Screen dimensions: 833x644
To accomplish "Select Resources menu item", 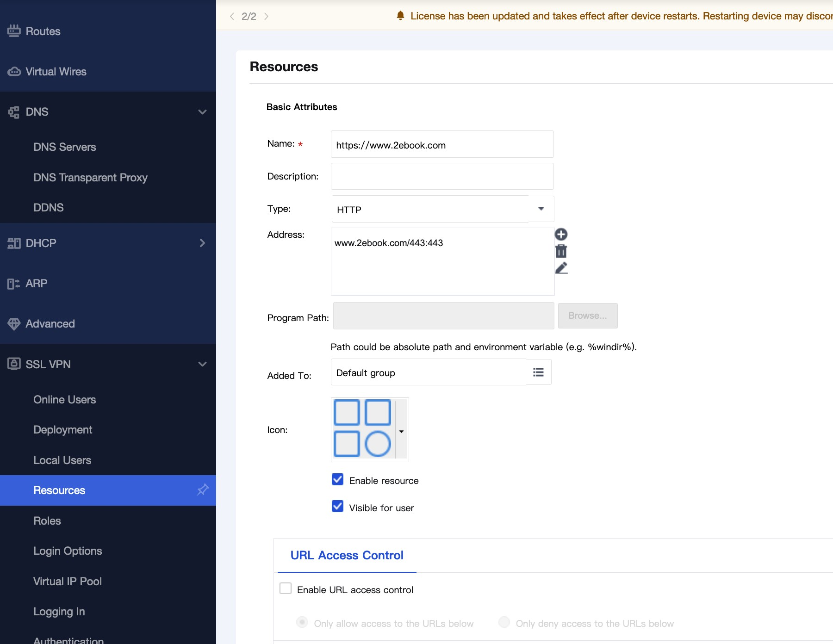I will 108,490.
